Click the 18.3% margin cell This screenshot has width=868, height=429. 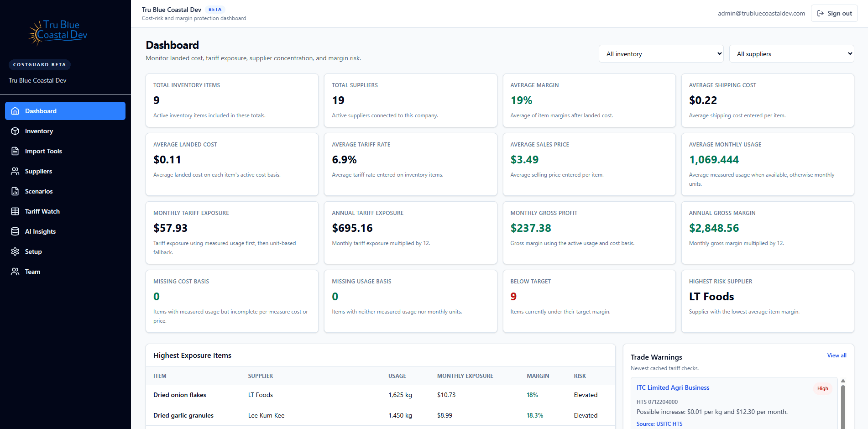tap(535, 415)
